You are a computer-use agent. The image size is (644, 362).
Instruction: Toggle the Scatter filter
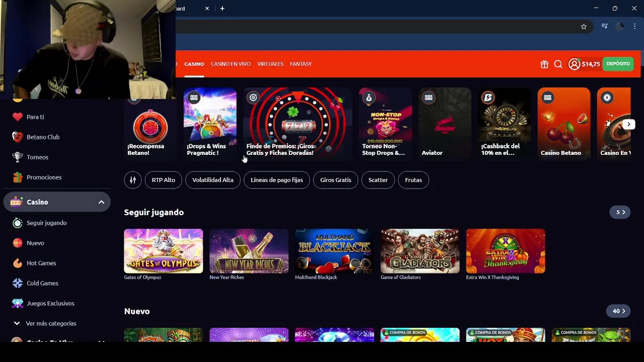click(x=378, y=180)
